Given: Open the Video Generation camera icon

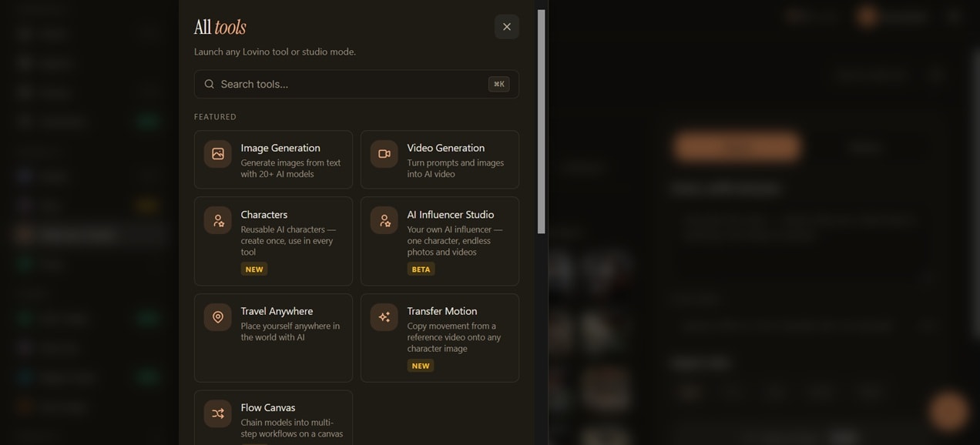Looking at the screenshot, I should (x=384, y=154).
